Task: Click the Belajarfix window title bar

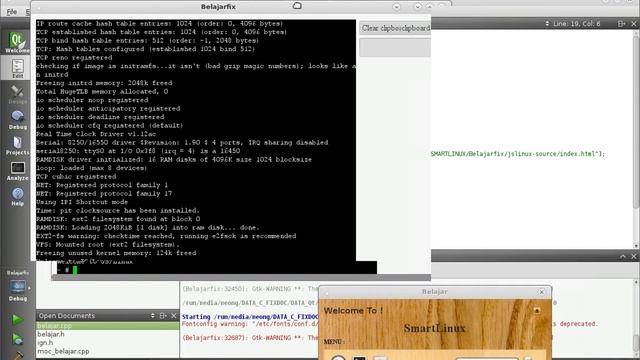Action: (218, 7)
